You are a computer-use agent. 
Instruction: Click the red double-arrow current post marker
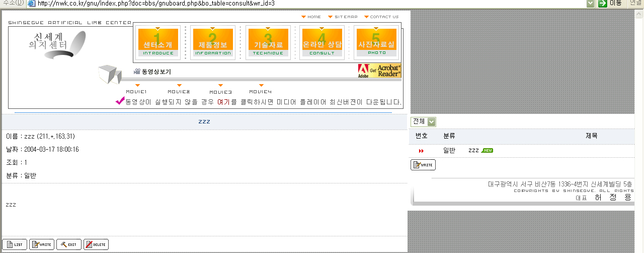tap(421, 151)
